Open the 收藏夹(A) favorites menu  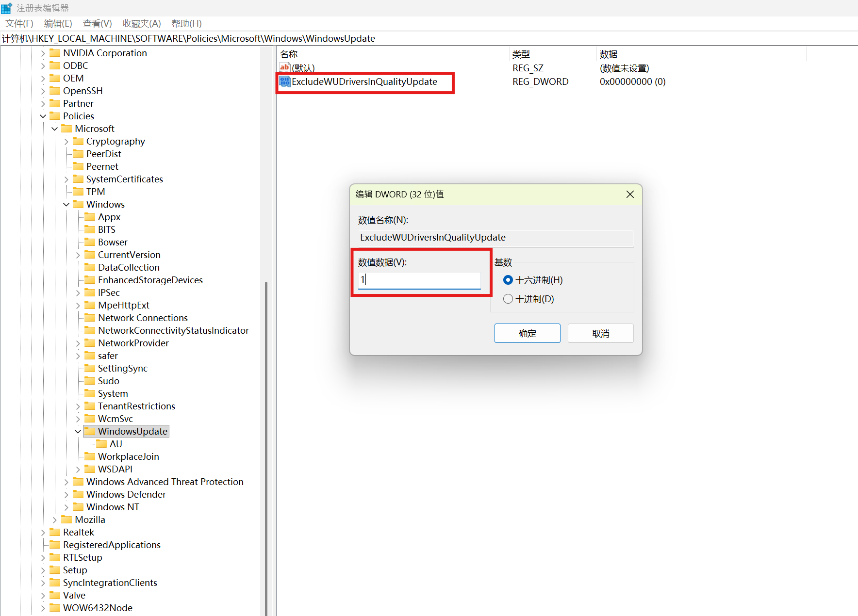(x=142, y=23)
